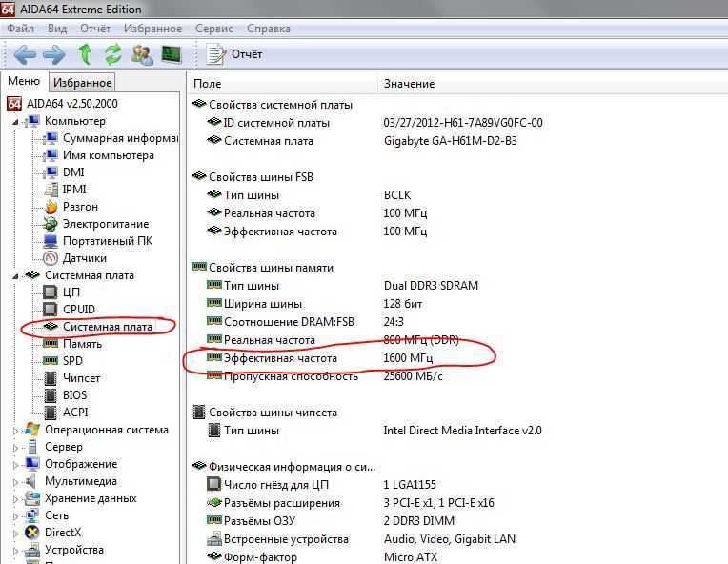Expand the Мультимедиа tree node

point(15,482)
